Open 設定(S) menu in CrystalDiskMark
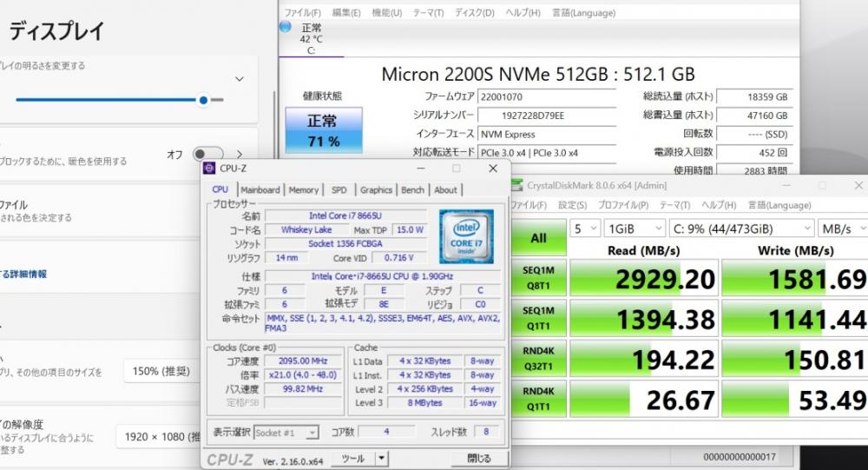 click(572, 205)
